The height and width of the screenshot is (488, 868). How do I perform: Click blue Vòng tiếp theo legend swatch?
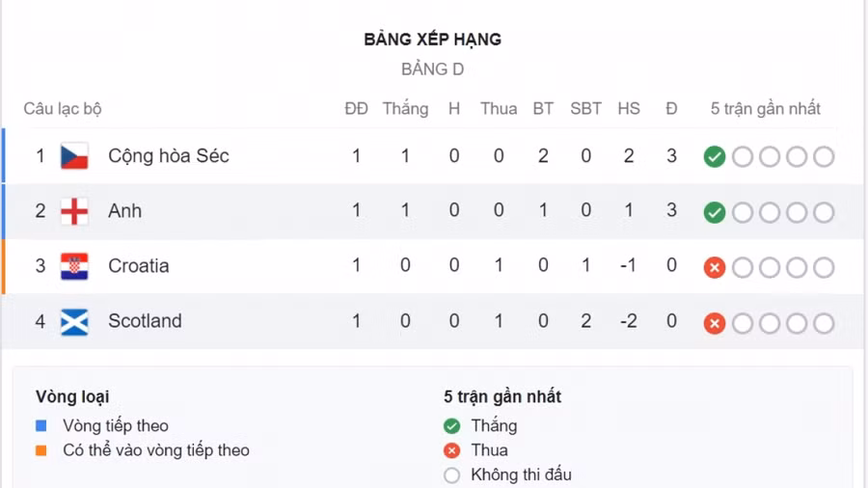click(x=41, y=425)
